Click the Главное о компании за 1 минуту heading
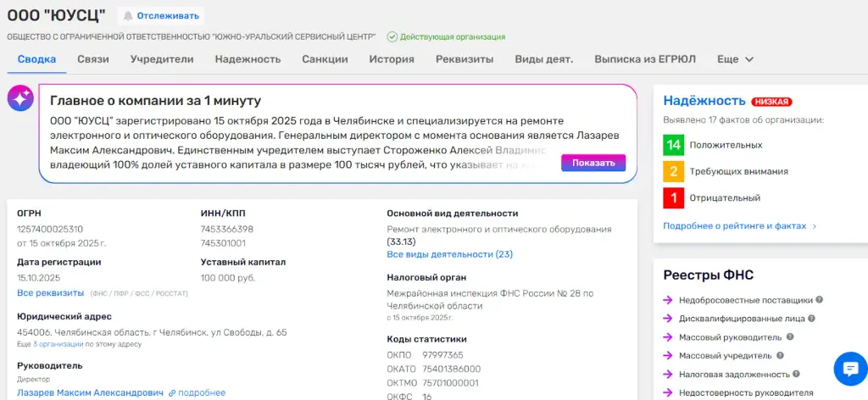 pos(156,101)
